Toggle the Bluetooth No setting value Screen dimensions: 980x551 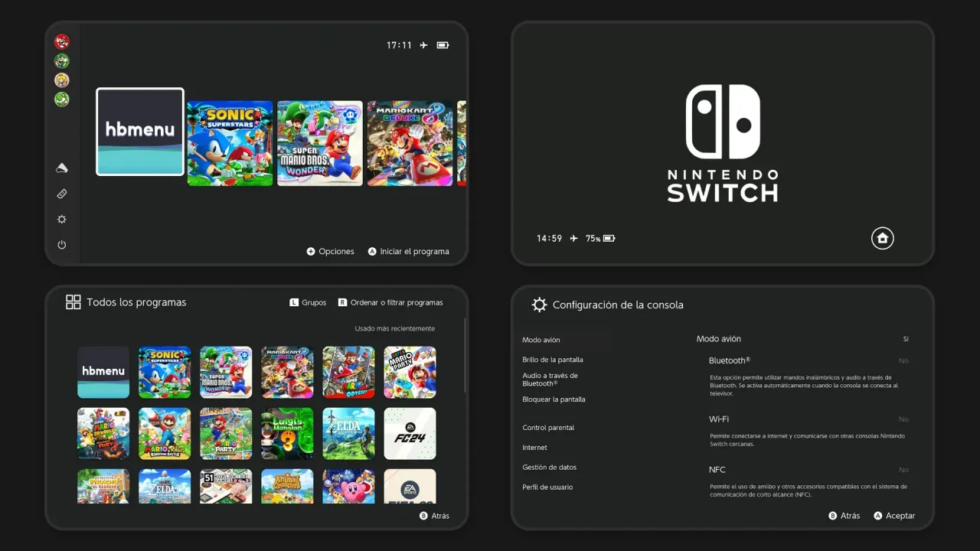(903, 360)
